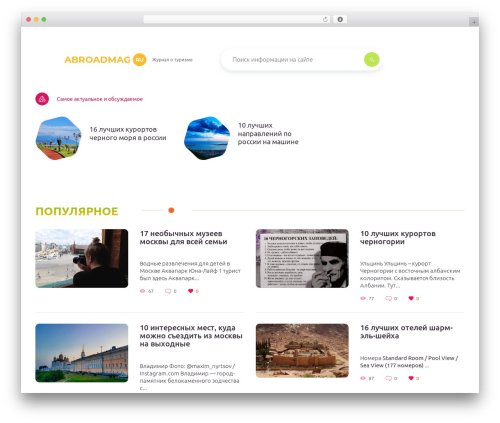Click 'Самое актуальное и обсуждаемое' heading
This screenshot has width=500, height=423.
point(100,99)
